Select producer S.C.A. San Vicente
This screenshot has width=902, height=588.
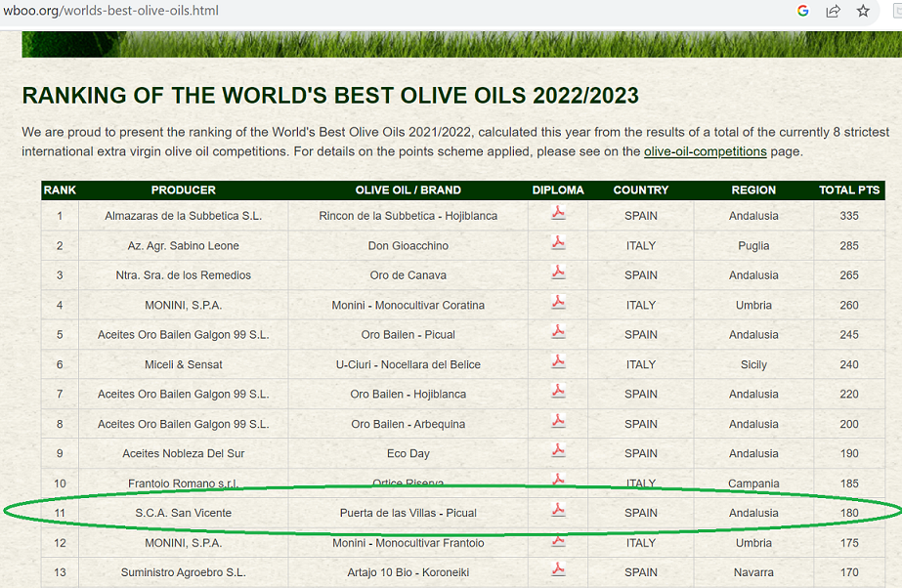click(184, 513)
